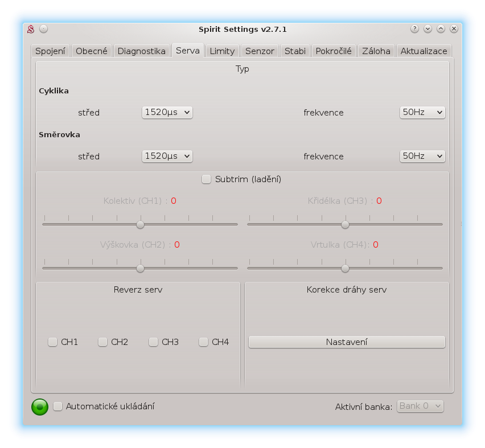Enable Automatické ukládání checkbox
This screenshot has height=448, width=485.
(57, 406)
